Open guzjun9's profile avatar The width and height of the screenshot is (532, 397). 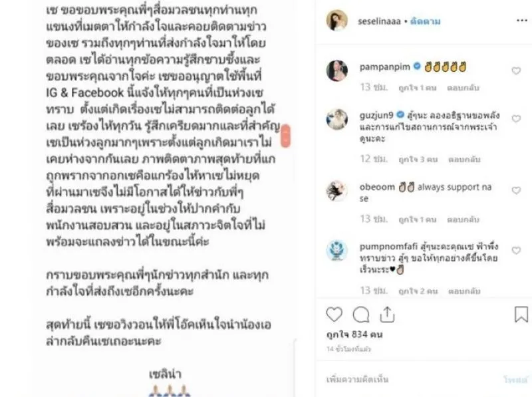336,119
